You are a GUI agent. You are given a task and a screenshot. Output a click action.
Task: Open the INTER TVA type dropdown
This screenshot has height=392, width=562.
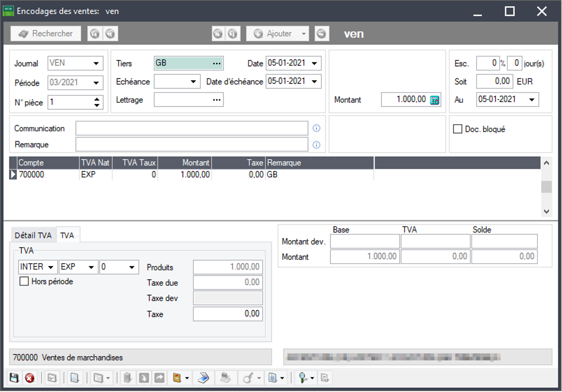coord(51,267)
